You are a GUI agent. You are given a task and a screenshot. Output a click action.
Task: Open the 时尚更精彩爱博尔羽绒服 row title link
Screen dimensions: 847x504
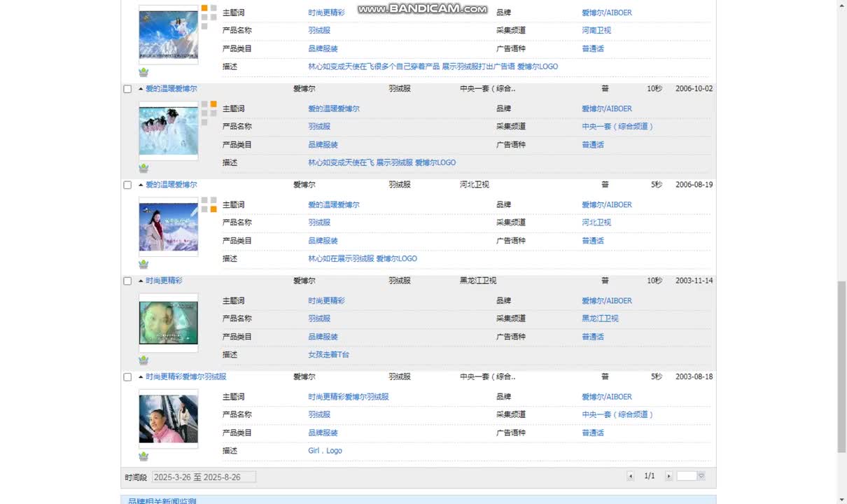tap(186, 377)
